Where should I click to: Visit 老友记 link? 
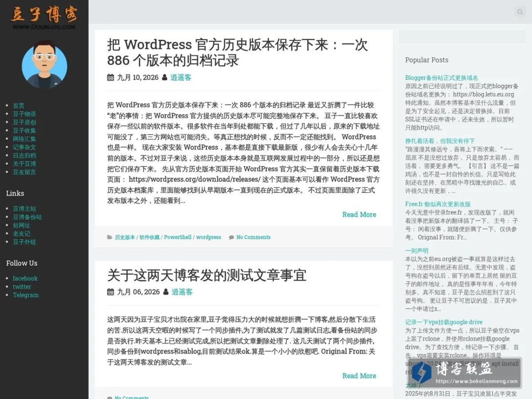[22, 234]
